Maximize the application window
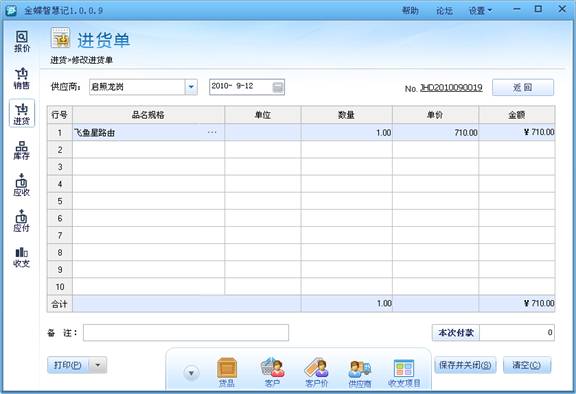This screenshot has width=576, height=394. pyautogui.click(x=538, y=9)
